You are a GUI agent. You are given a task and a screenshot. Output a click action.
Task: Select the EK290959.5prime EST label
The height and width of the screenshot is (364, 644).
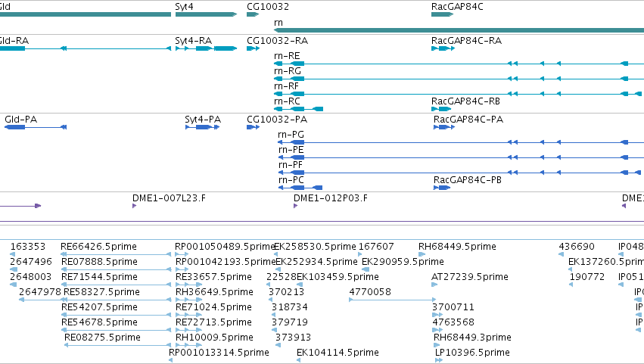[x=403, y=262]
